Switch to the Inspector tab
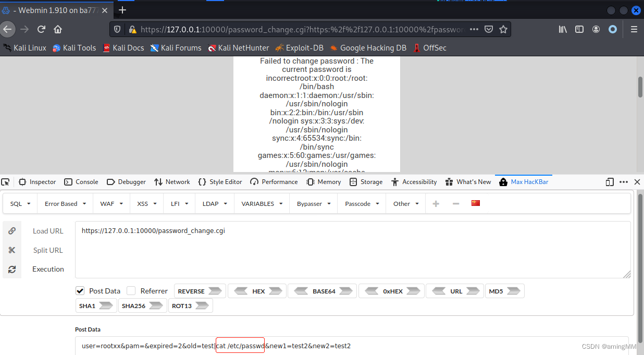This screenshot has width=644, height=355. 38,182
